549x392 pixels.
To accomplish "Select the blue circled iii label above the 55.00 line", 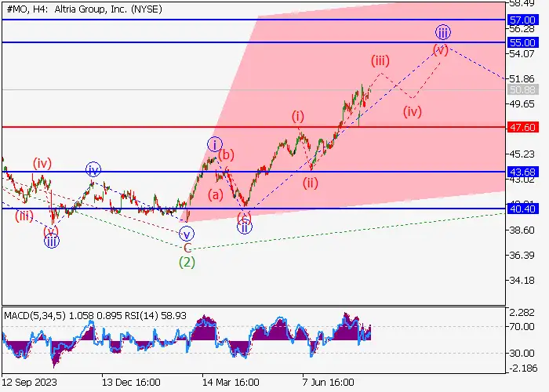I will click(x=443, y=32).
